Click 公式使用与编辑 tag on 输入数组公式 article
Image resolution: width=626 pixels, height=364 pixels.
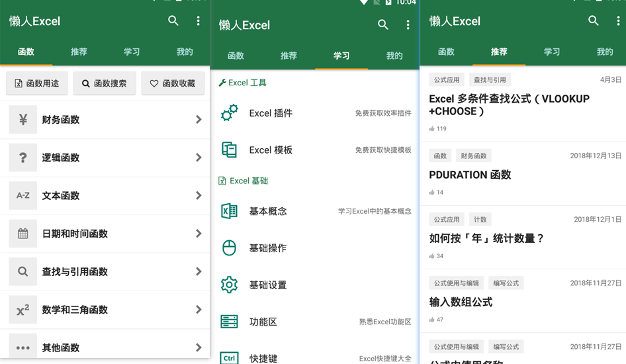pyautogui.click(x=457, y=283)
